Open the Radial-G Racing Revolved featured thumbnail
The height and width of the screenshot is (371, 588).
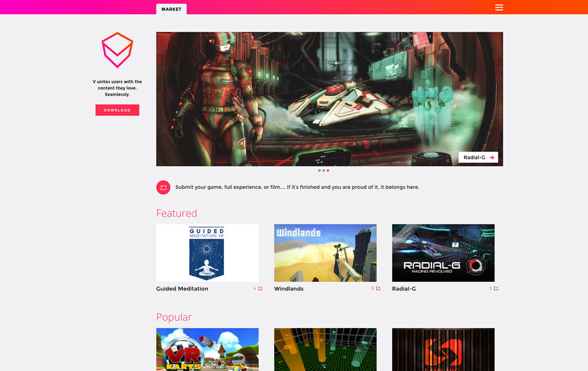(x=443, y=253)
